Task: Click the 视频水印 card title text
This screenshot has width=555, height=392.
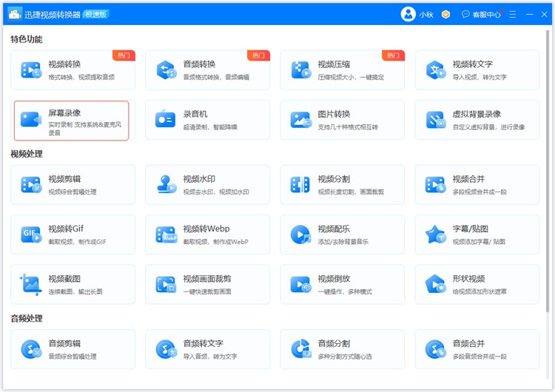Action: pos(199,179)
